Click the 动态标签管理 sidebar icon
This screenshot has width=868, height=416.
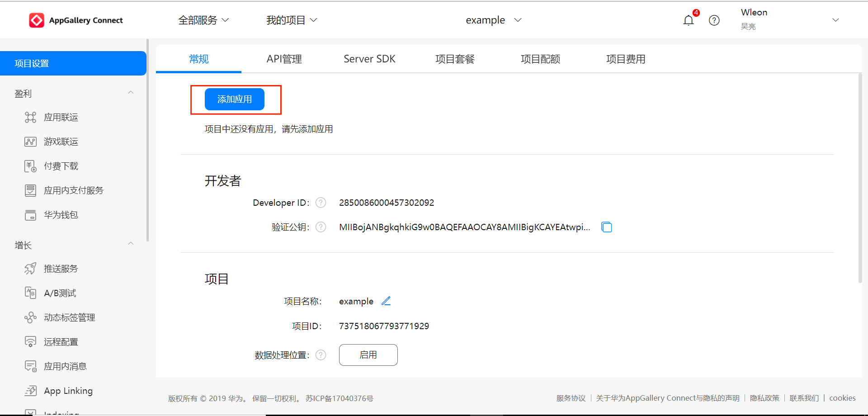tap(30, 317)
